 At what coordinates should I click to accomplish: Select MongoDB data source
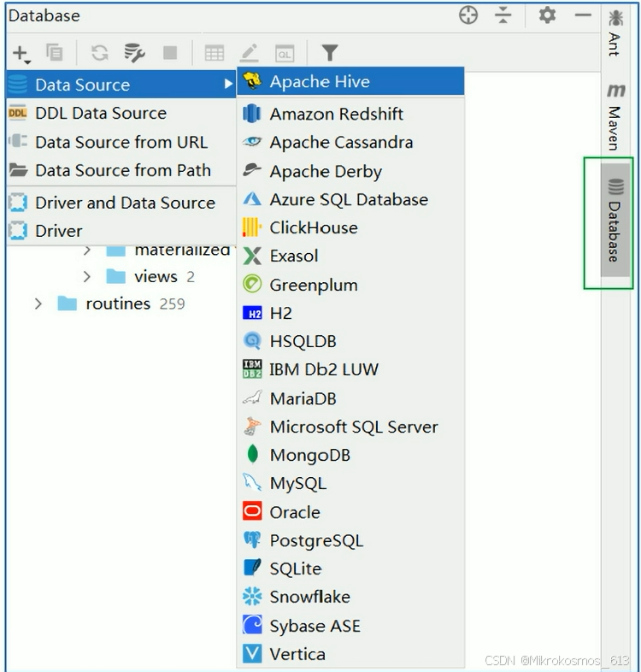tap(350, 455)
